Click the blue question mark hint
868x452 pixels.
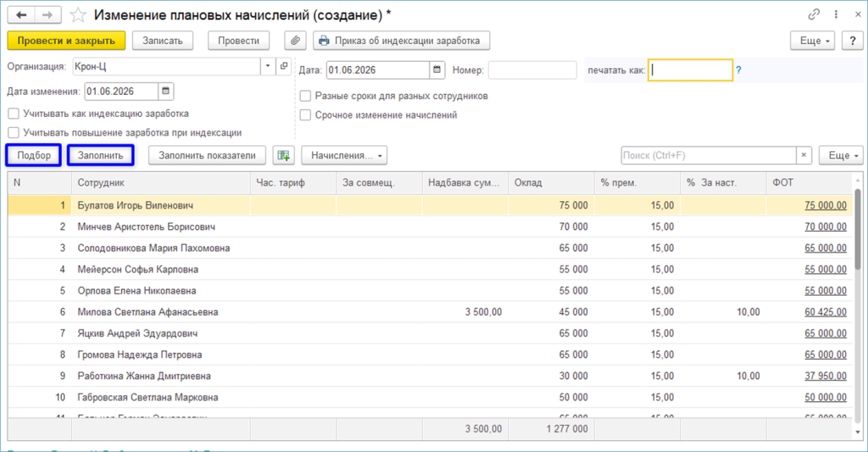pyautogui.click(x=738, y=70)
